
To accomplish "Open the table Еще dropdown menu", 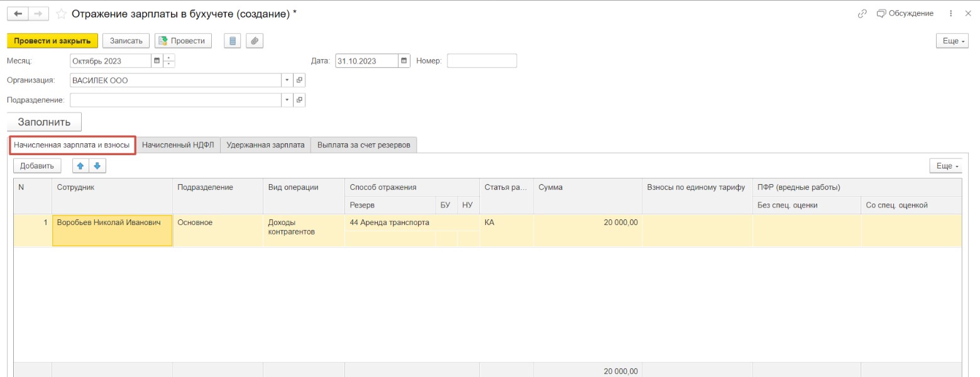I will click(x=946, y=166).
